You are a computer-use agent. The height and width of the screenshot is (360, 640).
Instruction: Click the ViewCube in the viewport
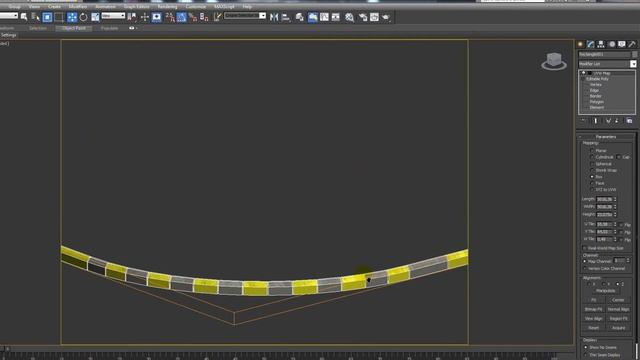point(554,61)
